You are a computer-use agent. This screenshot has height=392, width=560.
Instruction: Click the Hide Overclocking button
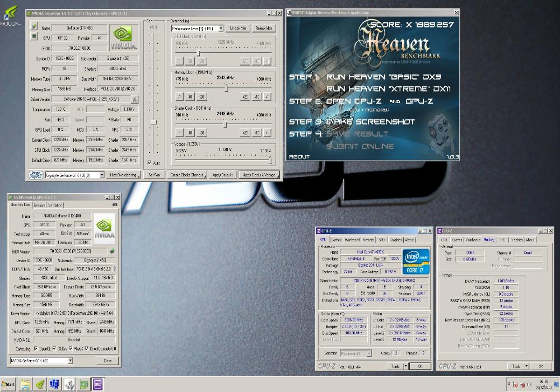coord(123,175)
